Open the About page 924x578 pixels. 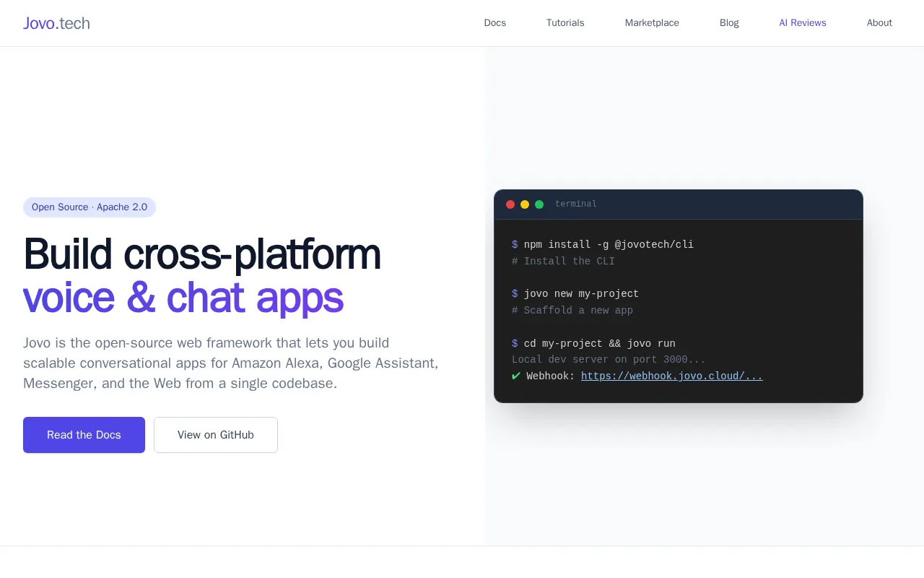pyautogui.click(x=879, y=23)
